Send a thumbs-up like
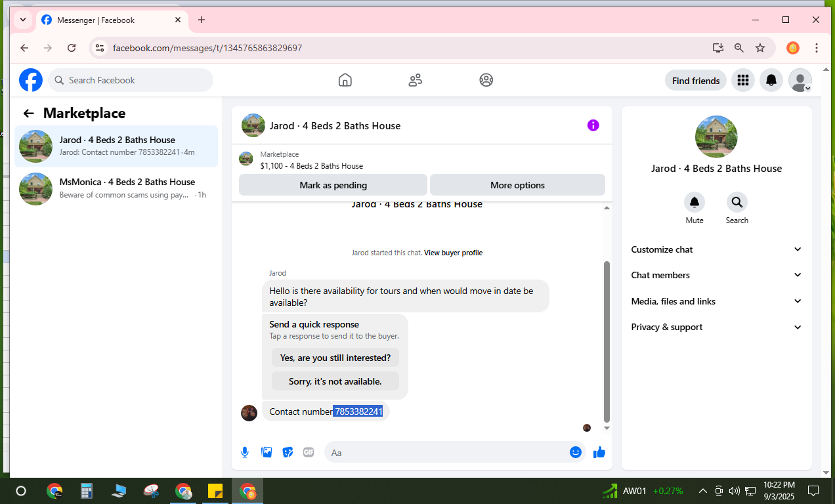The image size is (835, 504). (x=599, y=452)
